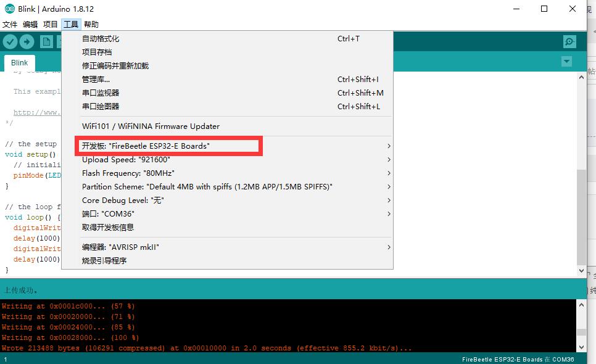Select 项目存档 menu entry
Image resolution: width=596 pixels, height=364 pixels.
(x=227, y=52)
